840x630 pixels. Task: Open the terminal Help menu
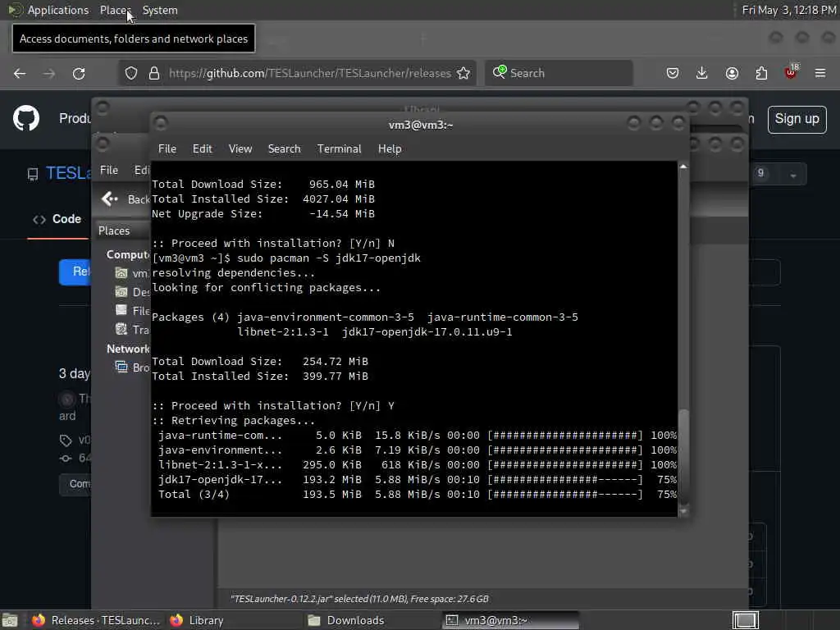tap(390, 149)
